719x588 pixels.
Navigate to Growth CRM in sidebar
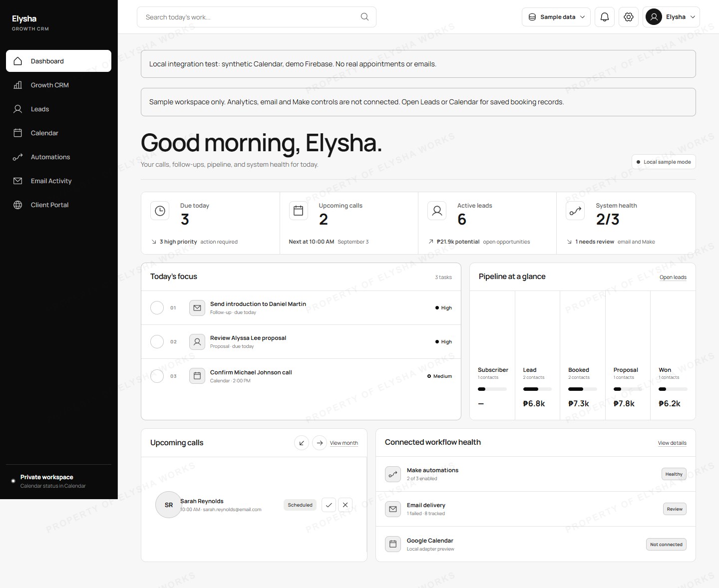coord(58,85)
